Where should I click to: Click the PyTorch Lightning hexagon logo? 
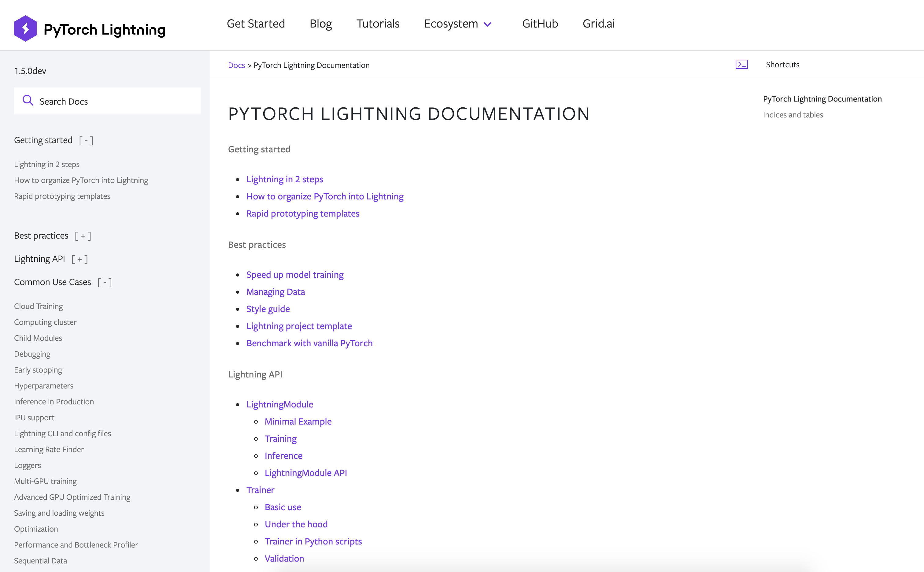(25, 28)
